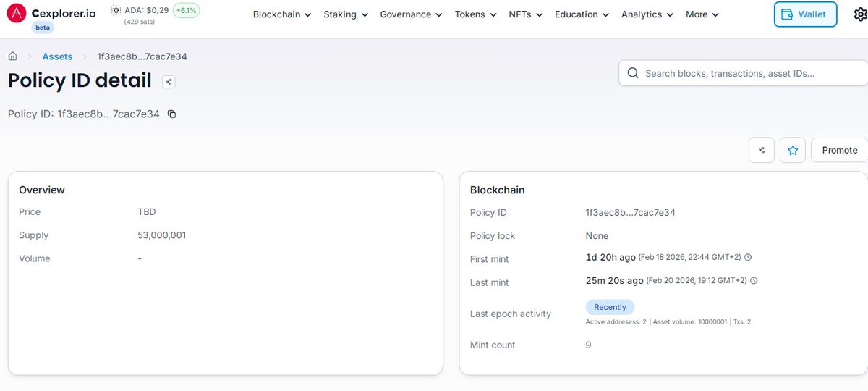Screen dimensions: 868x391
Task: Open the NFTs dropdown menu
Action: [526, 14]
